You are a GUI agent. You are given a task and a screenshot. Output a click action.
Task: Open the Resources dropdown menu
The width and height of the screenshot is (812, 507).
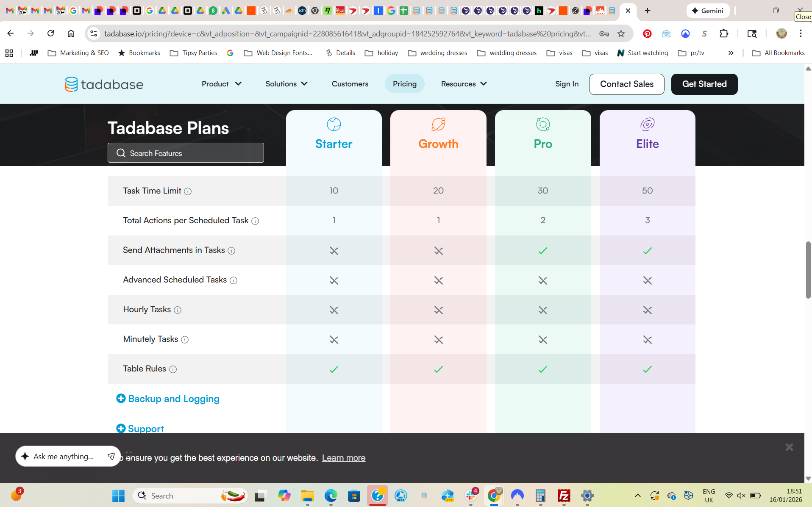click(x=464, y=84)
